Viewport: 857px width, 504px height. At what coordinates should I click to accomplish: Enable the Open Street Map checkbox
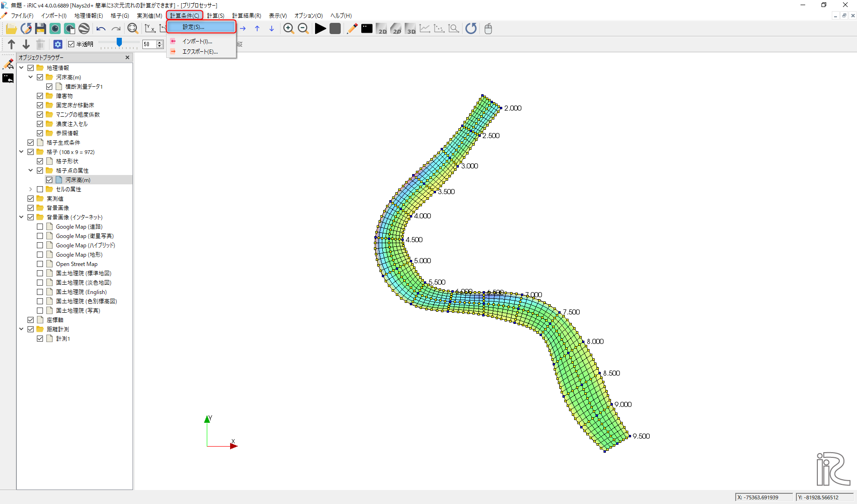point(40,264)
